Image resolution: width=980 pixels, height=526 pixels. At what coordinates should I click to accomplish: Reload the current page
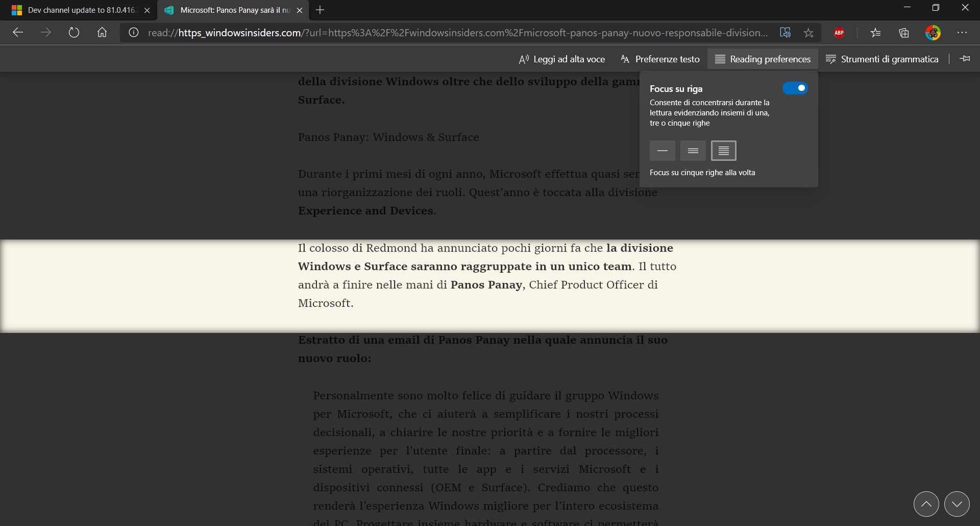tap(74, 33)
